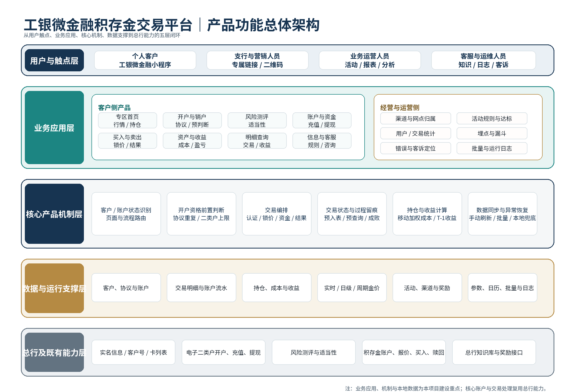Select the 交易编排 card
The width and height of the screenshot is (575, 392).
tap(277, 214)
